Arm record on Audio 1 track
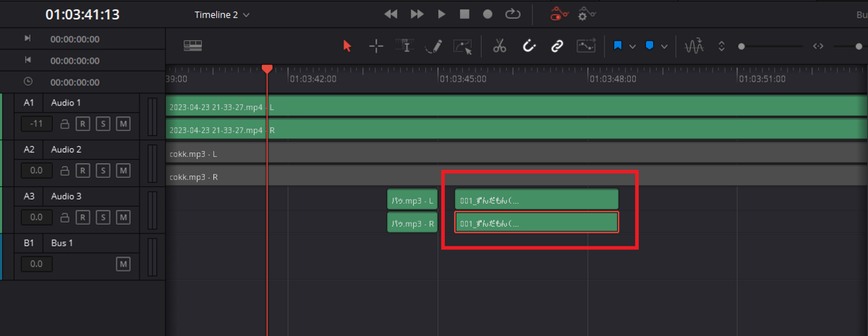 [x=83, y=124]
